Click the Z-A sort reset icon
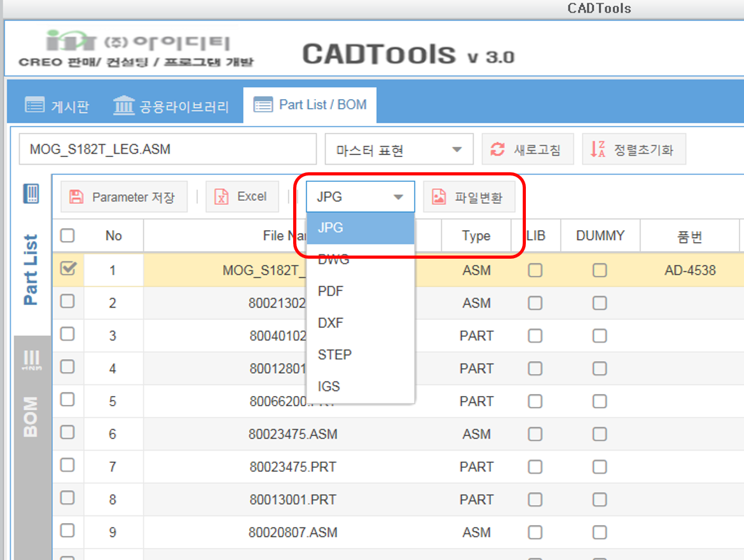 pos(598,149)
